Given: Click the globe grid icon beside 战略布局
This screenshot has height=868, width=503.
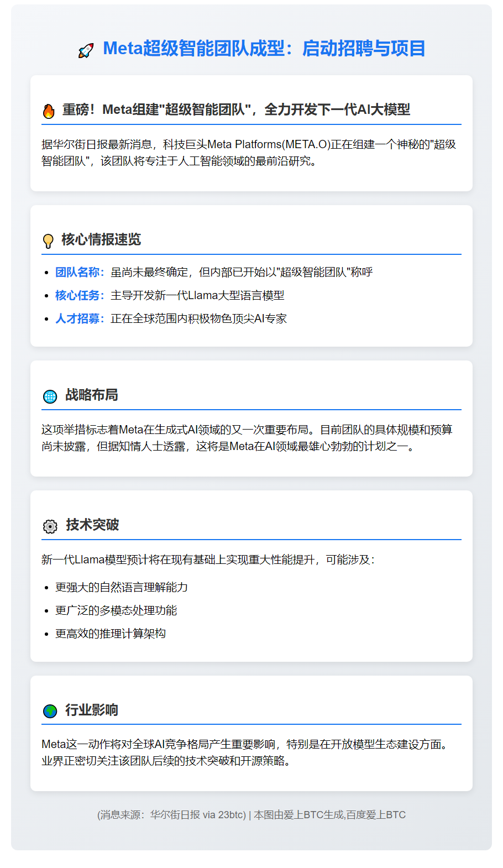Looking at the screenshot, I should click(50, 396).
